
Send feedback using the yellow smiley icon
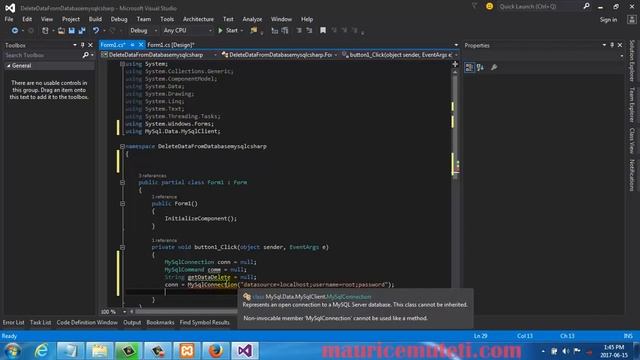[489, 6]
